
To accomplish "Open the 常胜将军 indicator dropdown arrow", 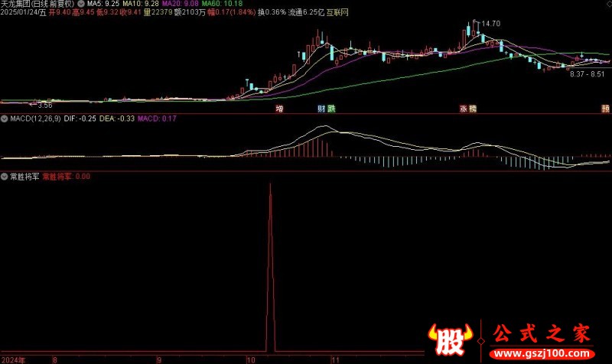I will point(5,177).
